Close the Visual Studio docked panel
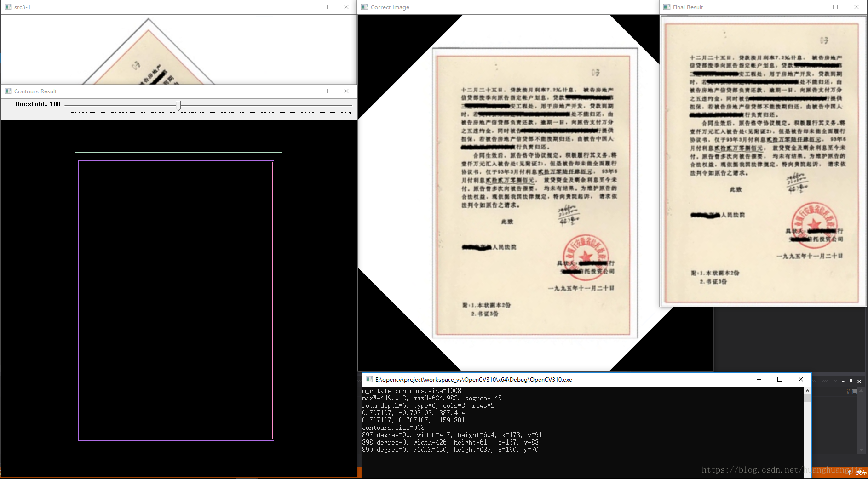The width and height of the screenshot is (868, 479). (859, 382)
